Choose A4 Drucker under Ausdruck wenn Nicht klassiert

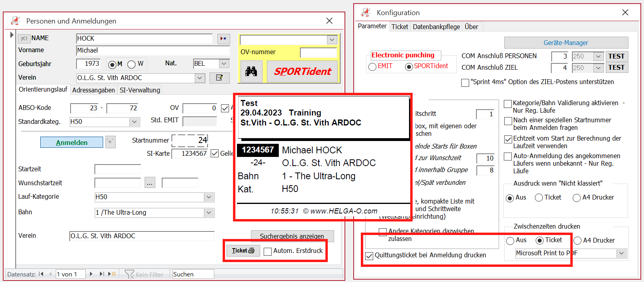pyautogui.click(x=577, y=198)
